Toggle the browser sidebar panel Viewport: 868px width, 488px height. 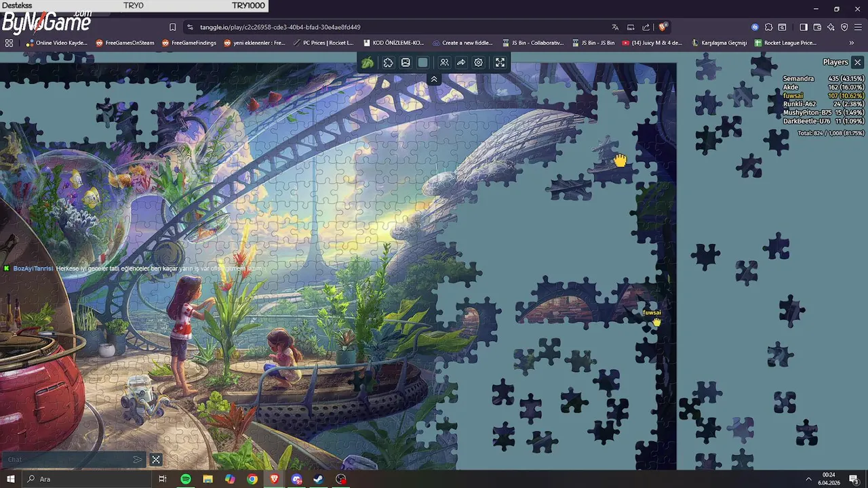pos(804,27)
